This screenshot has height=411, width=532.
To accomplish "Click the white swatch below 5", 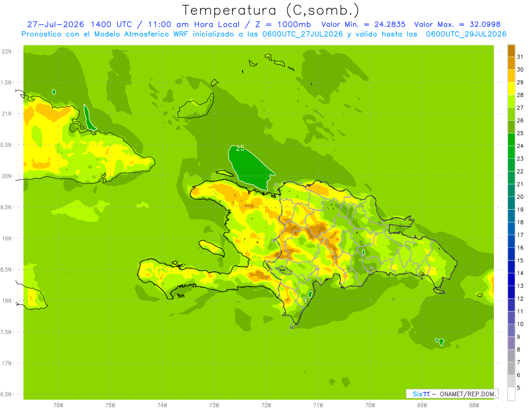I will click(x=511, y=394).
